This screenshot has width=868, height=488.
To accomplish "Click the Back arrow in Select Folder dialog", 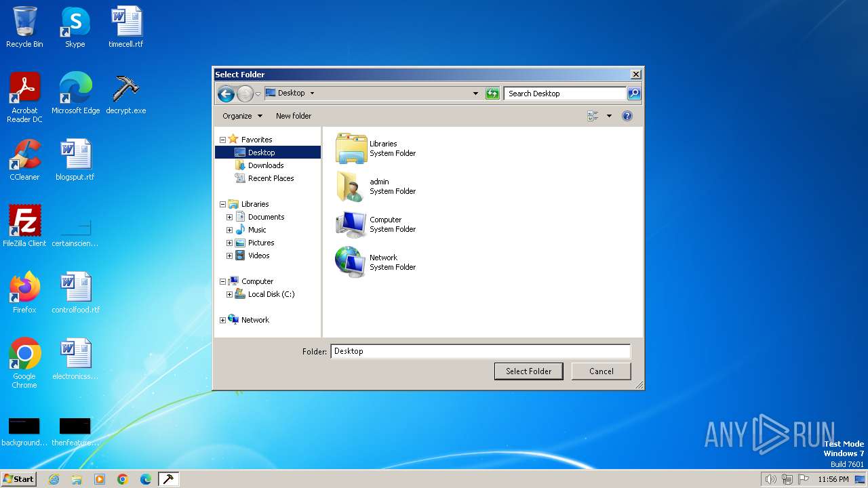I will 226,94.
